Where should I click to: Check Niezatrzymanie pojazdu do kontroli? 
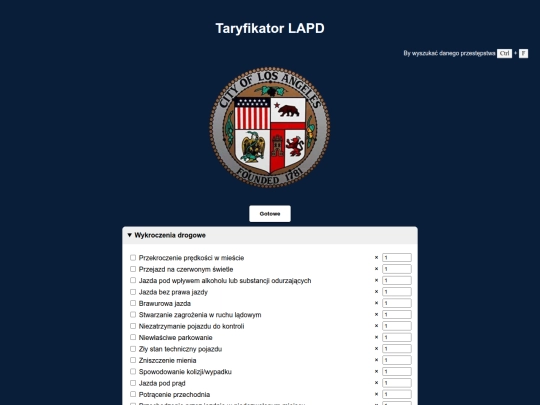133,326
